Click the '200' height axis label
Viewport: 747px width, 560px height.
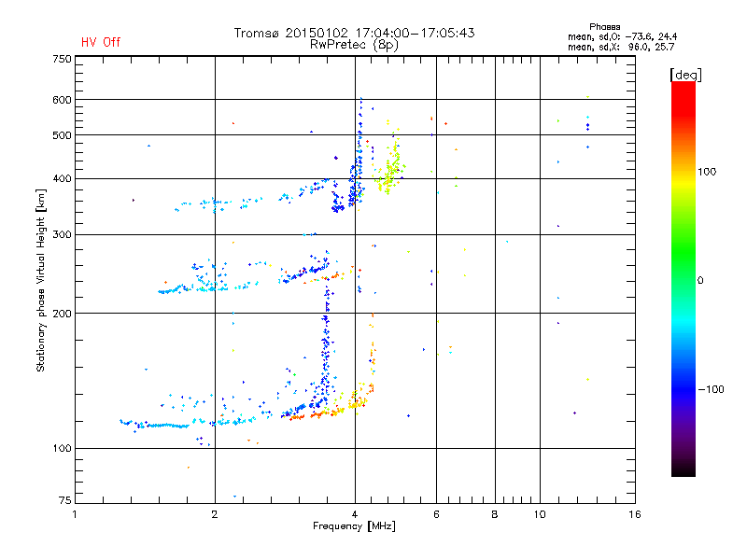(62, 314)
